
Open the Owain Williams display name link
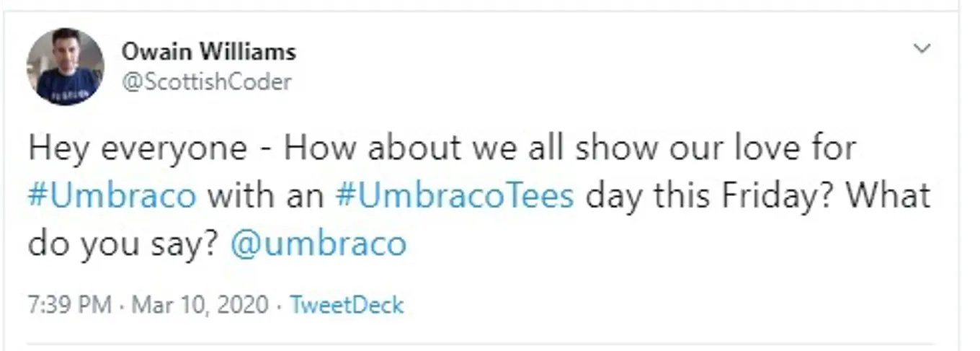208,52
